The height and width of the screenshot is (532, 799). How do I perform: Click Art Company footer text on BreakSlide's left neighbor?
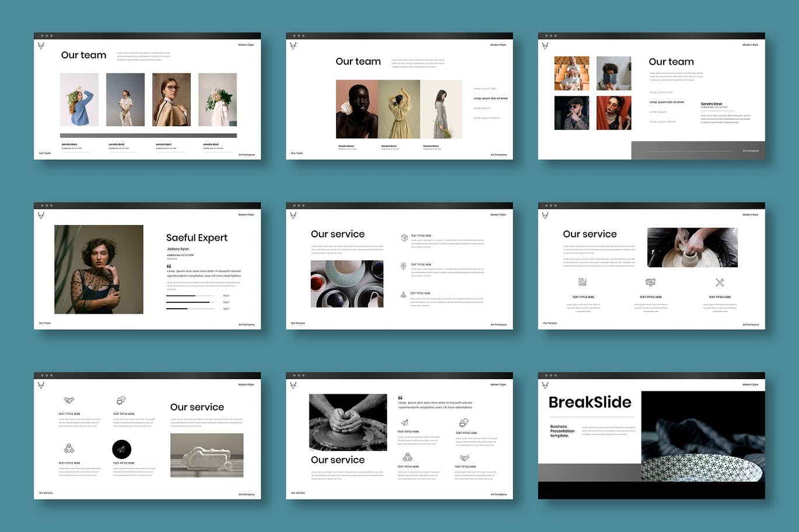tap(499, 494)
